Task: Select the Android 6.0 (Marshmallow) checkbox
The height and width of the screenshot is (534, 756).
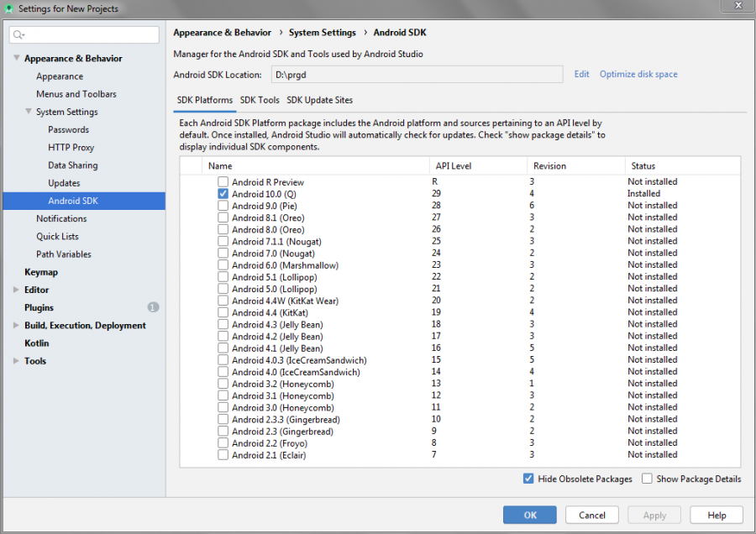Action: click(x=223, y=264)
